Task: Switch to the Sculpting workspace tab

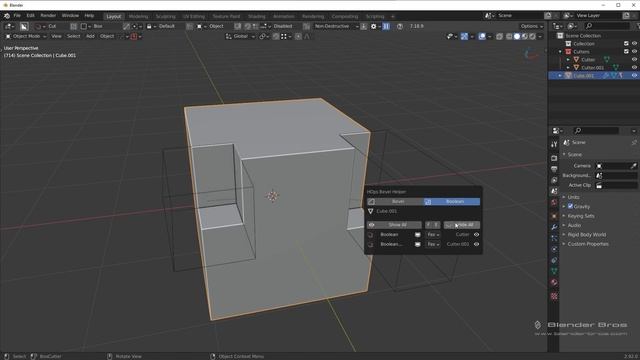Action: (x=165, y=16)
